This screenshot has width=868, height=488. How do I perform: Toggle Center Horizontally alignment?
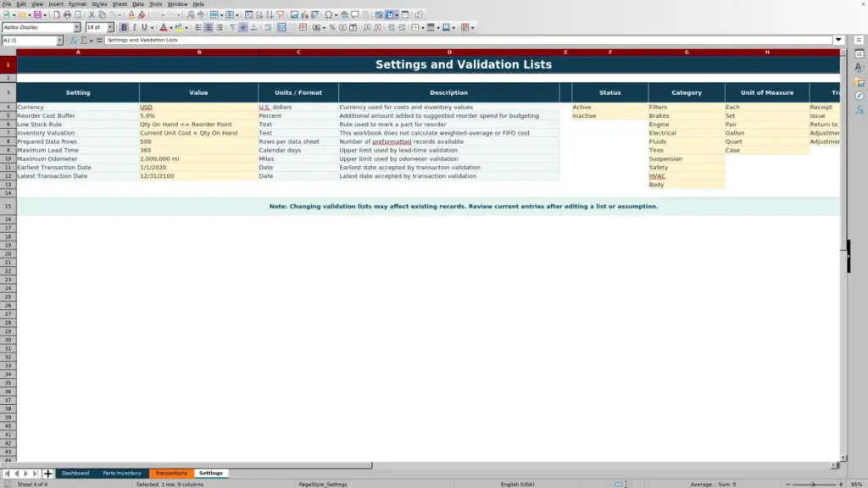(209, 27)
